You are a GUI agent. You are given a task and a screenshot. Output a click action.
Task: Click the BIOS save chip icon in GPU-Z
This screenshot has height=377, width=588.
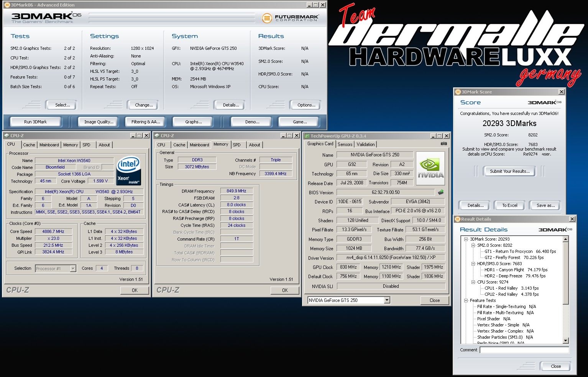[441, 192]
